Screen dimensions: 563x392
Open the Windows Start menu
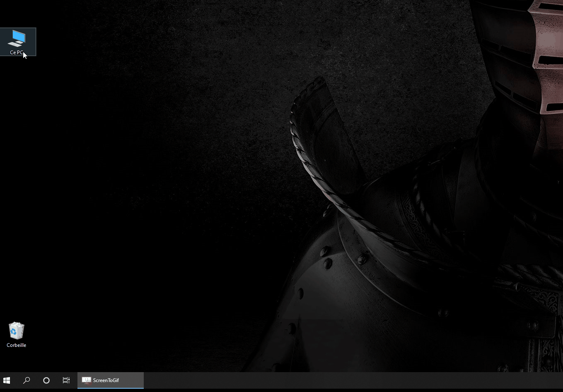7,380
